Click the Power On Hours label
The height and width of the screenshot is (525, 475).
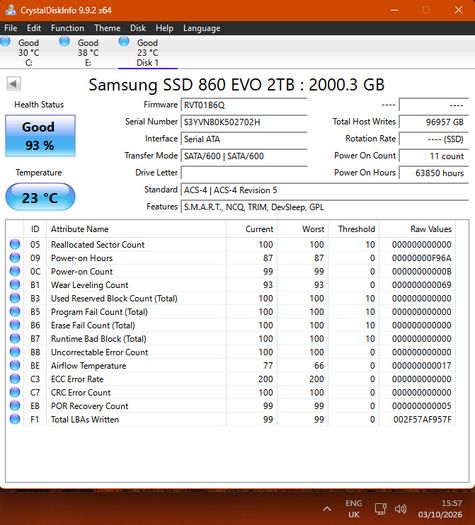tap(365, 172)
